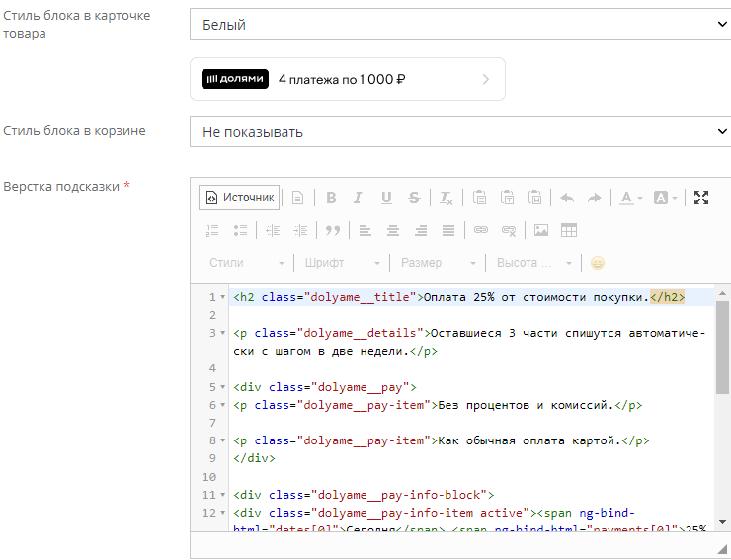Click the Italic formatting icon
The image size is (731, 560).
pos(358,198)
